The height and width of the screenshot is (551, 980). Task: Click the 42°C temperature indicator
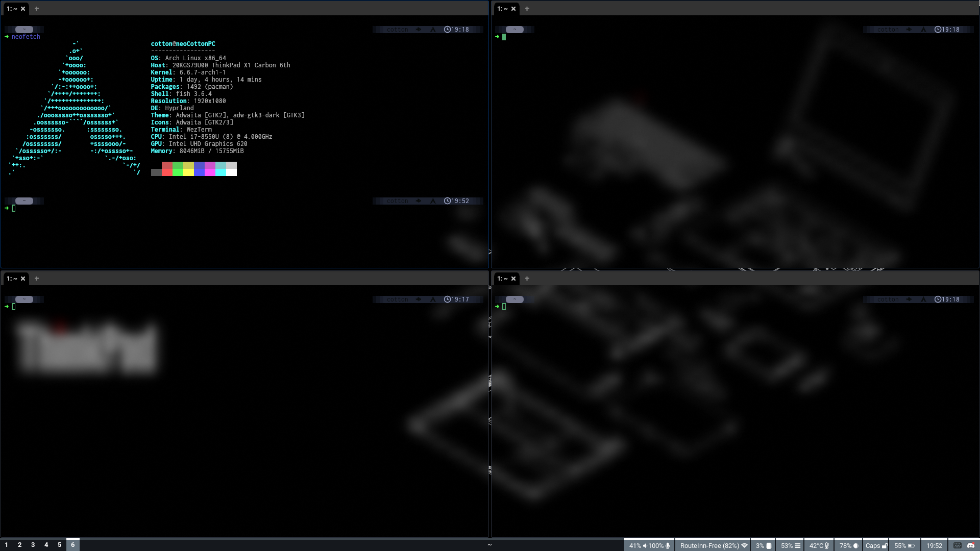click(819, 545)
